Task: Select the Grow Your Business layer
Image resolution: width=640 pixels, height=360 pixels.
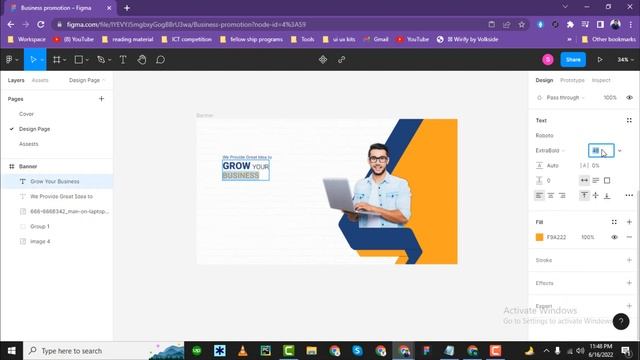Action: (56, 182)
